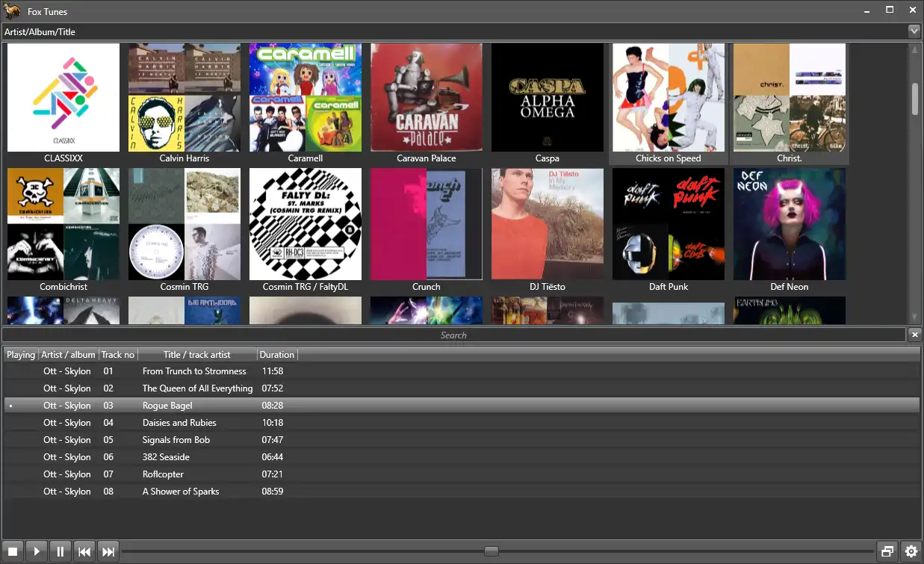Open the mini player window icon
The height and width of the screenshot is (564, 924).
click(887, 551)
